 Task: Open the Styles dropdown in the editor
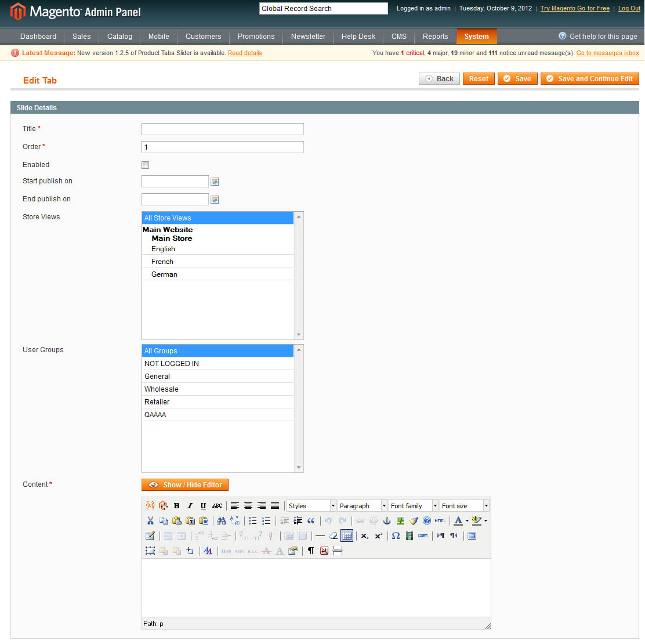[x=311, y=505]
